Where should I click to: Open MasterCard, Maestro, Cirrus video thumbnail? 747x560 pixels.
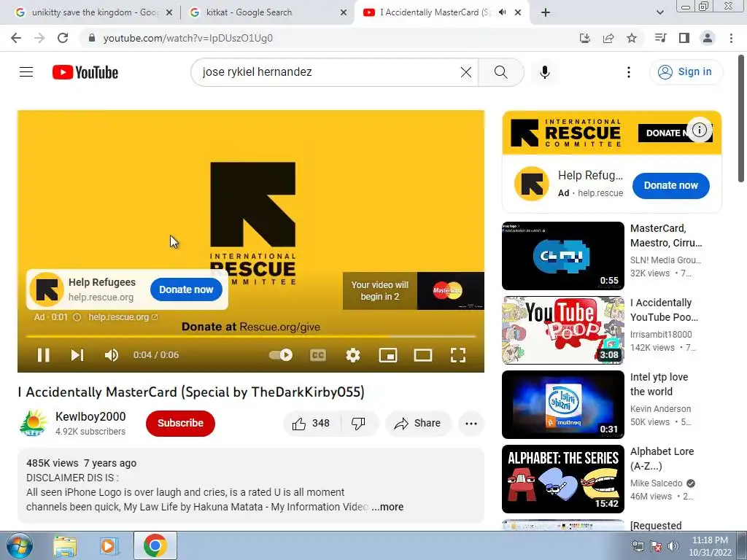pos(562,256)
